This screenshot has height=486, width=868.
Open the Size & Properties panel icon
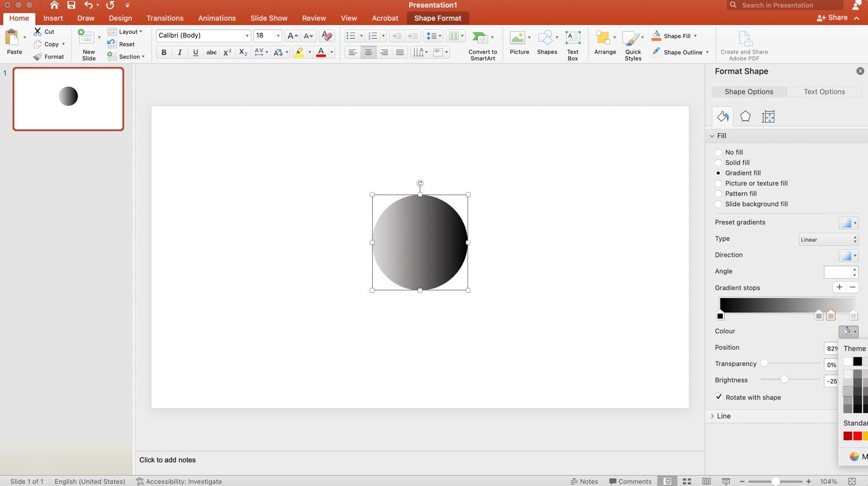coord(768,116)
